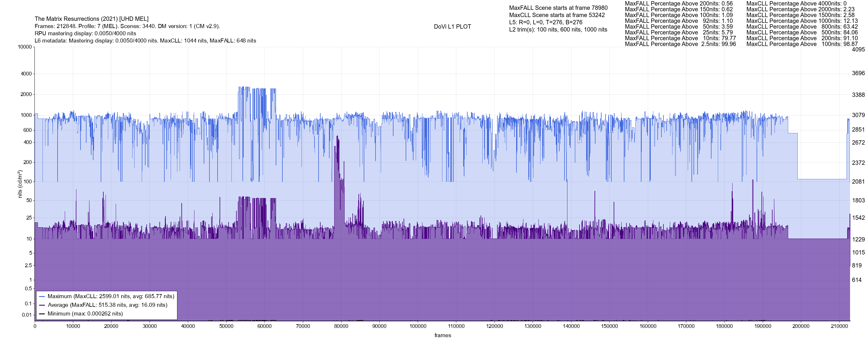The image size is (868, 347).
Task: Click the 100000 tick on the frames axis
Action: coord(418,326)
